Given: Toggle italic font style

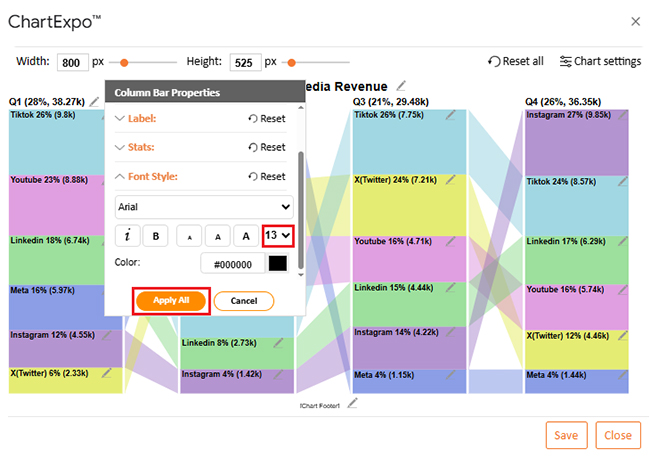Looking at the screenshot, I should [x=127, y=236].
